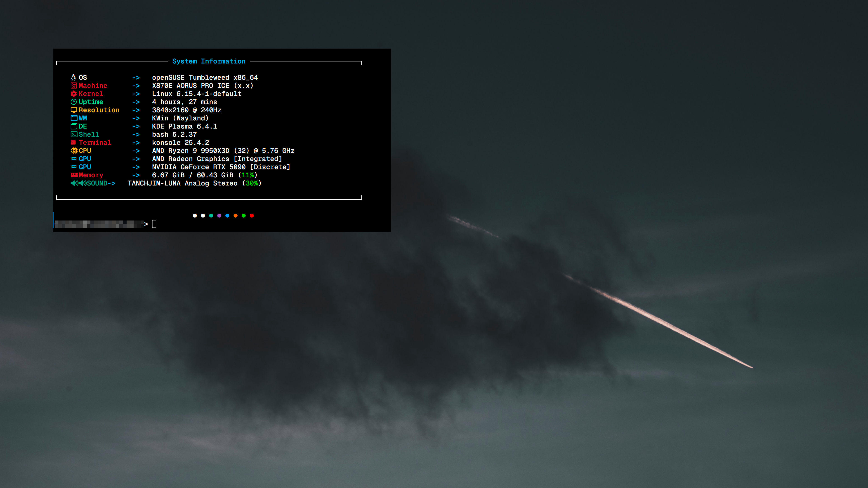
Task: Click the Kernel row's gear icon
Action: coord(73,94)
